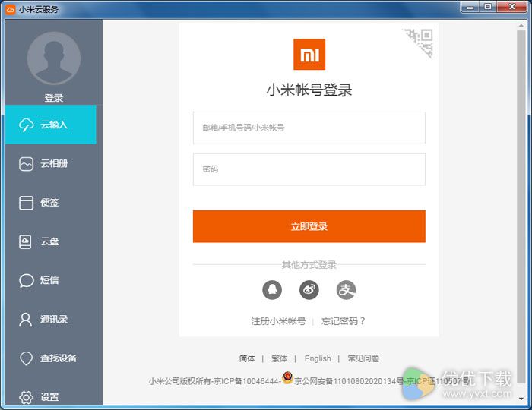Focus the 密码 password field
The image size is (532, 410).
309,169
